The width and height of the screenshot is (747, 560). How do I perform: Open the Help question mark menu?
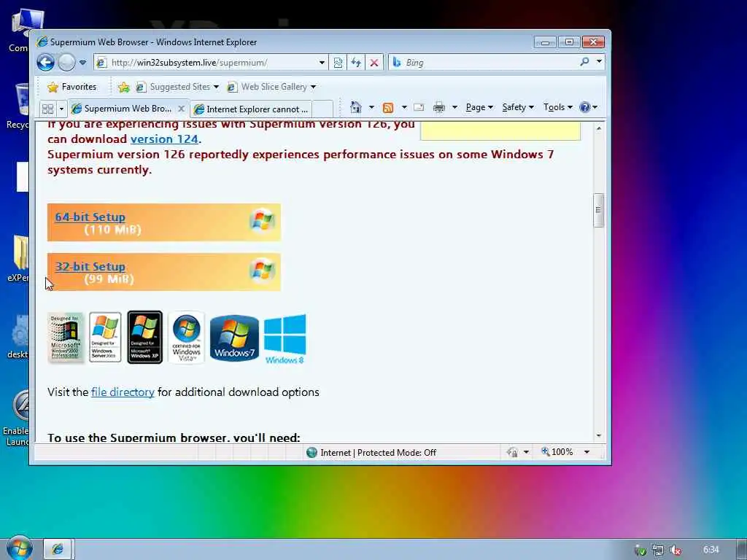pyautogui.click(x=589, y=107)
